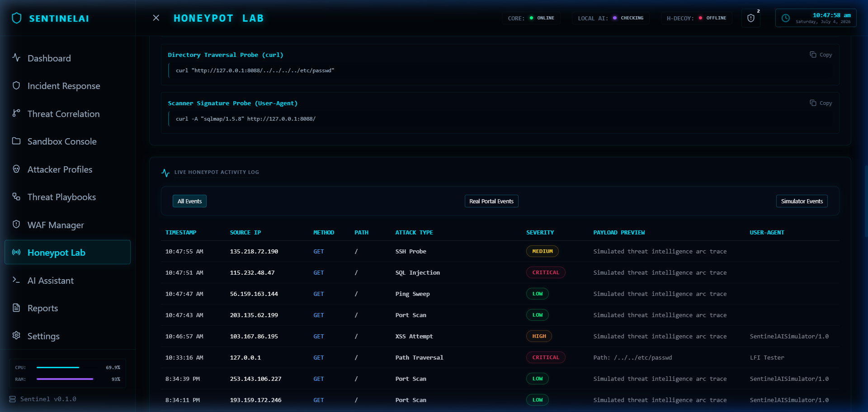Click the SEVERITY column header
Image resolution: width=868 pixels, height=412 pixels.
[540, 232]
